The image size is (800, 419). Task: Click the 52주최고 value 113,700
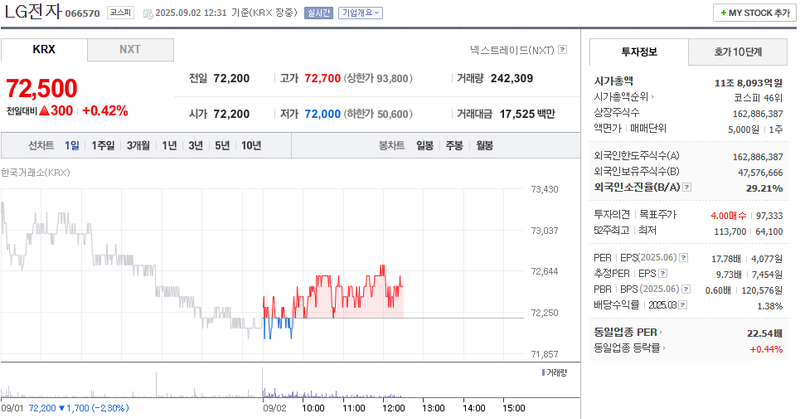[730, 232]
